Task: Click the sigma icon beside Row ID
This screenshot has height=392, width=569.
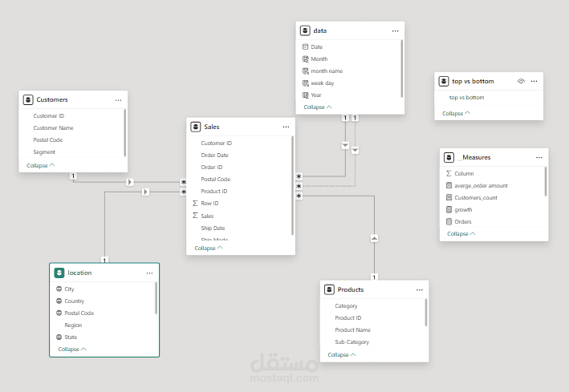Action: (195, 203)
